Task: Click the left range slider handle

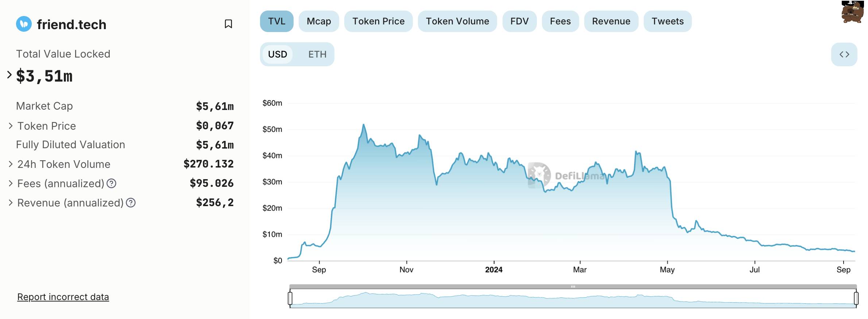Action: pyautogui.click(x=290, y=298)
